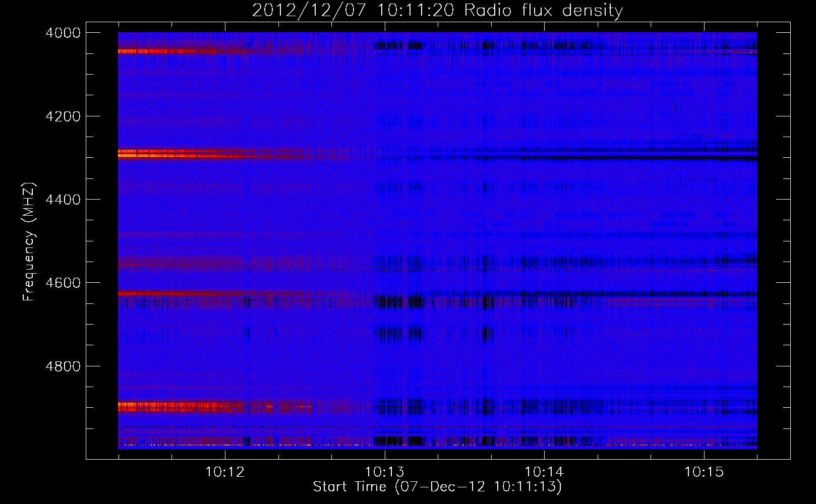Click the y-axis label "Frequency (MHZ)"
816x504 pixels.
coord(29,242)
